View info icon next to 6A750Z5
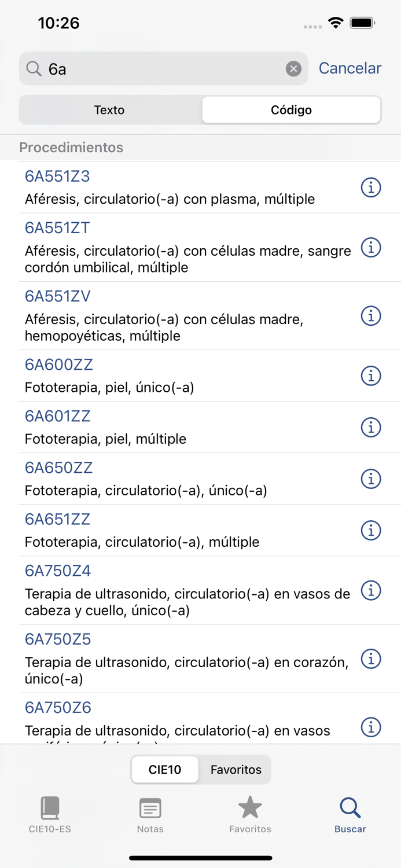This screenshot has height=868, width=401. tap(371, 659)
